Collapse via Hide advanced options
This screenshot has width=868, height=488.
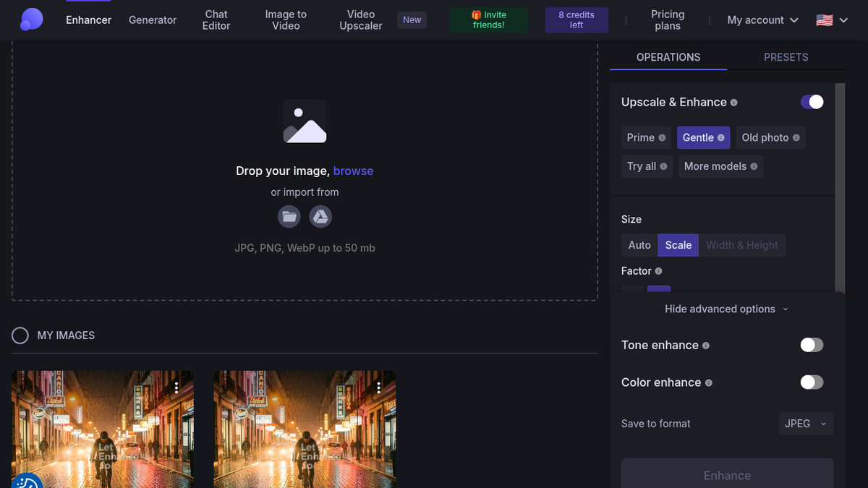coord(727,309)
